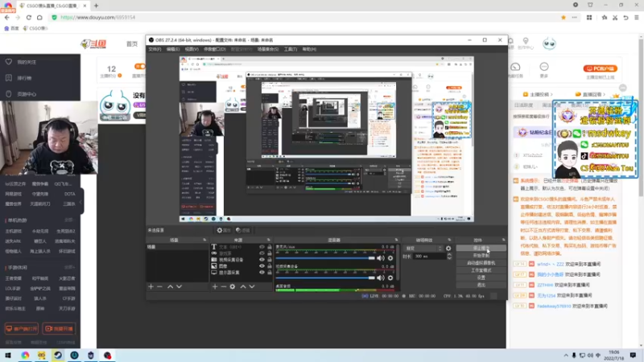Move the scene up in Scenes panel
Viewport: 644px width, 362px height.
(x=170, y=286)
